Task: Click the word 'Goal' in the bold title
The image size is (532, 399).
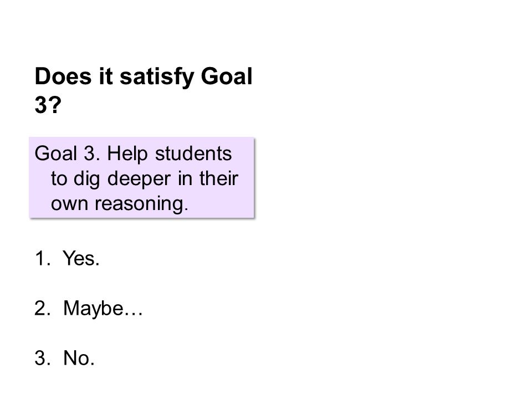Action: [x=227, y=76]
